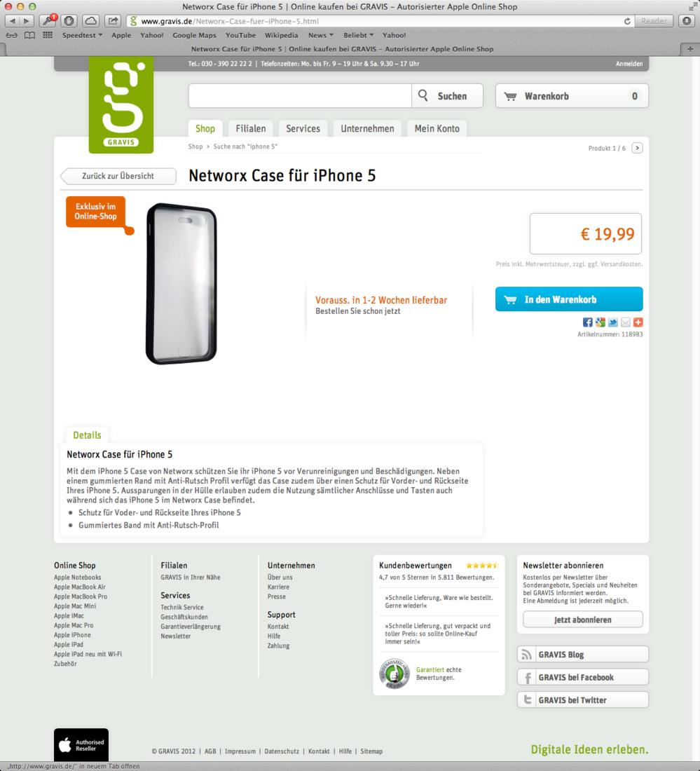Open the Reading List glasses icon
Viewport: 700px width, 771px height.
11,35
